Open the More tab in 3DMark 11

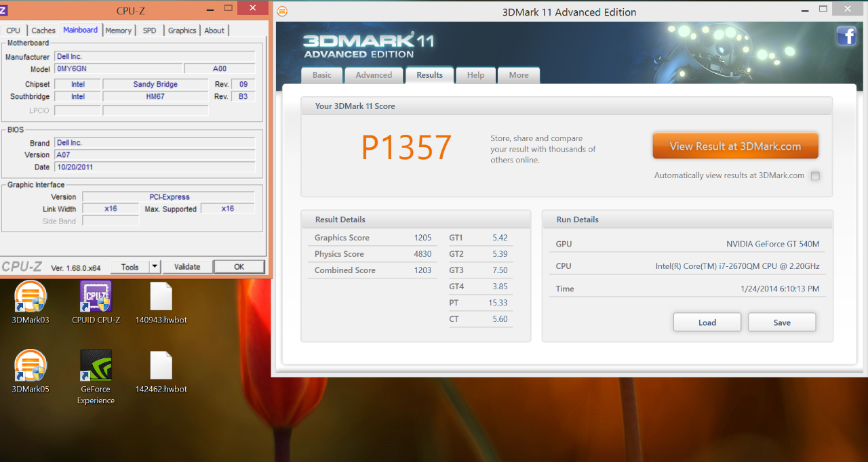coord(519,75)
